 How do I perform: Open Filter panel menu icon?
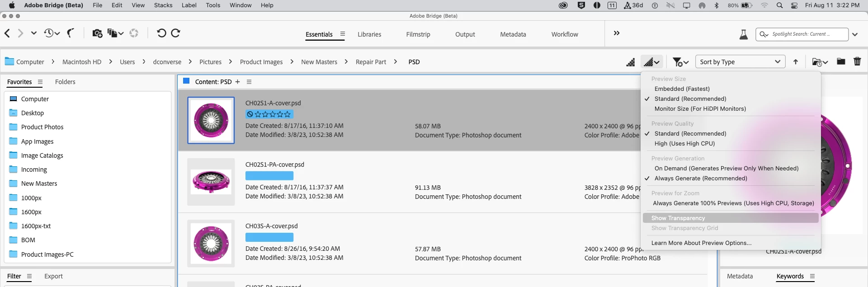[29, 276]
